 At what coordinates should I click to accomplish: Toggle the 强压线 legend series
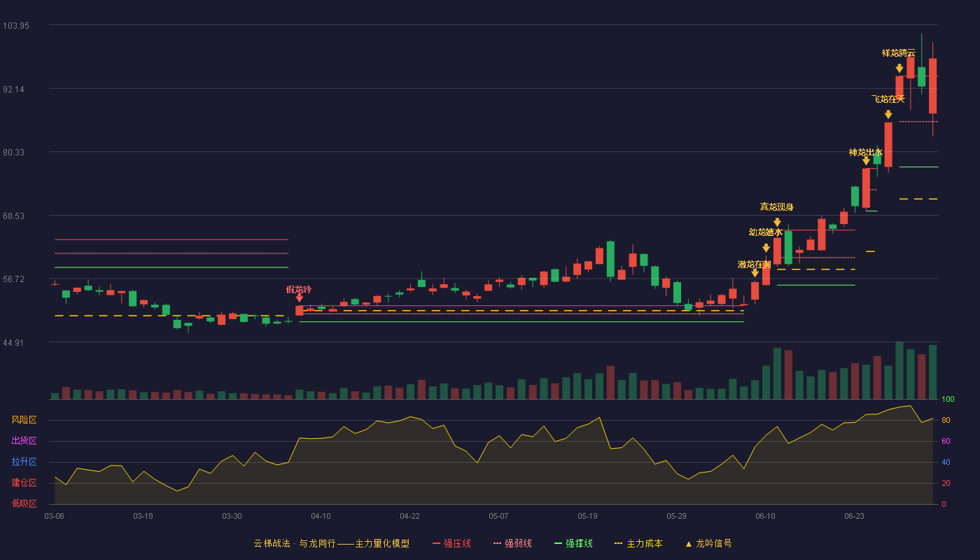click(x=451, y=543)
